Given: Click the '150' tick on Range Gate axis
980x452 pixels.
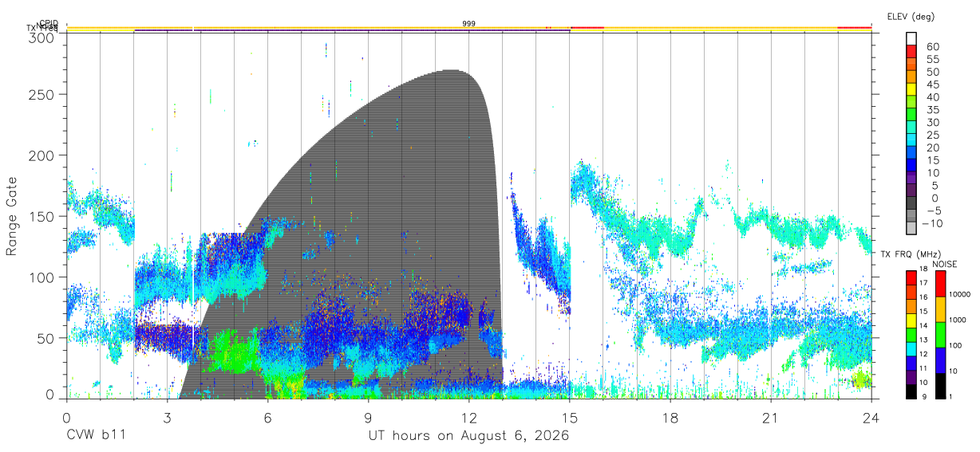Looking at the screenshot, I should 40,216.
